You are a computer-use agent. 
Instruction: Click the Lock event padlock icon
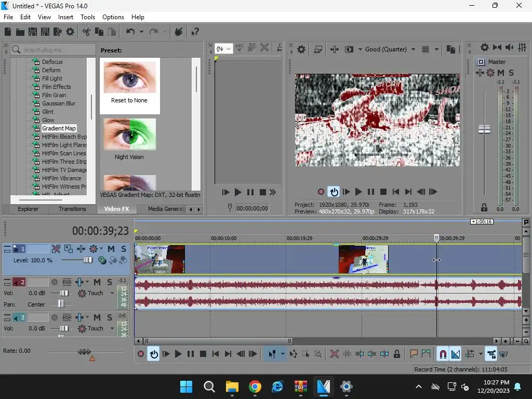396,354
